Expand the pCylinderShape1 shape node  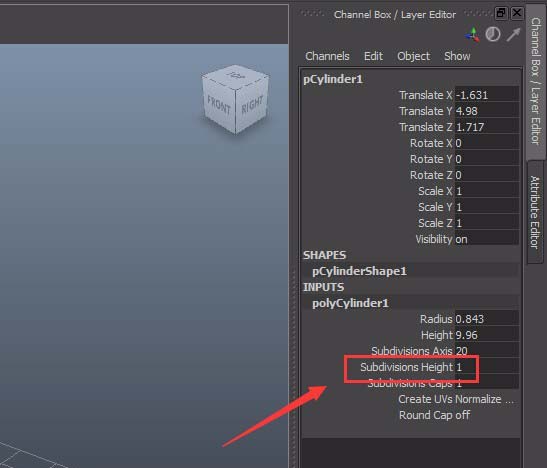[359, 271]
